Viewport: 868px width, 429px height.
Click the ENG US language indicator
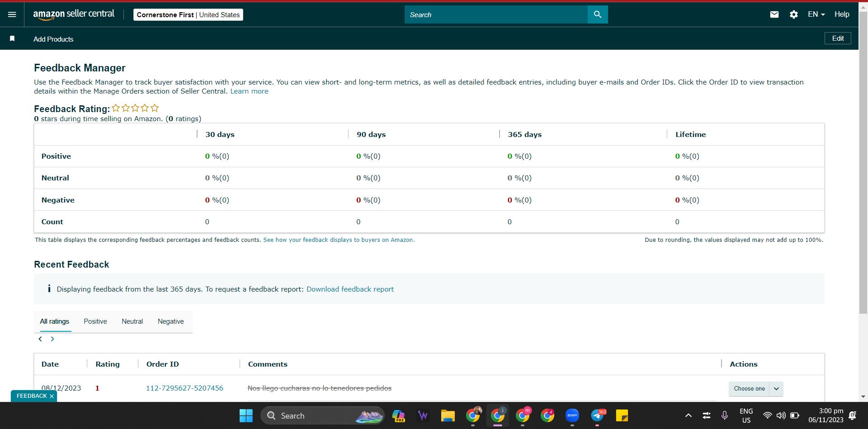coord(746,415)
